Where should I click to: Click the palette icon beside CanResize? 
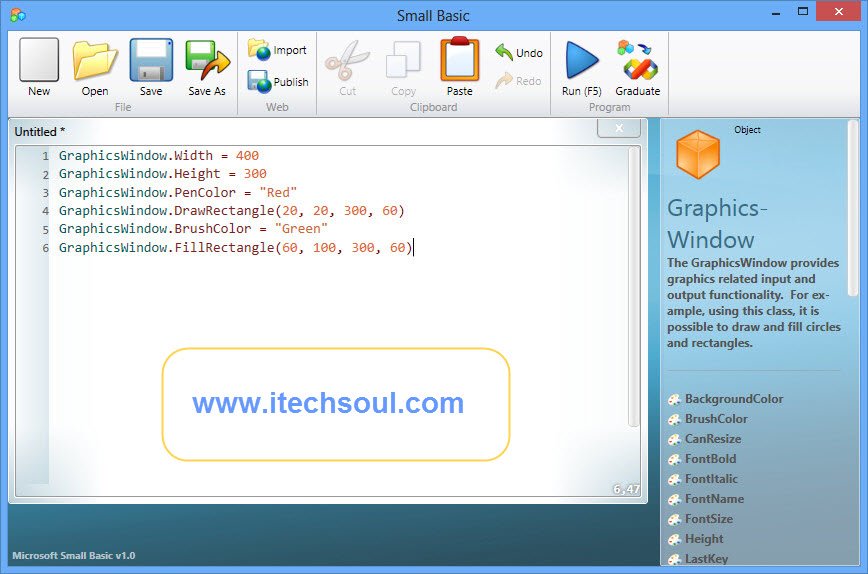coord(674,439)
